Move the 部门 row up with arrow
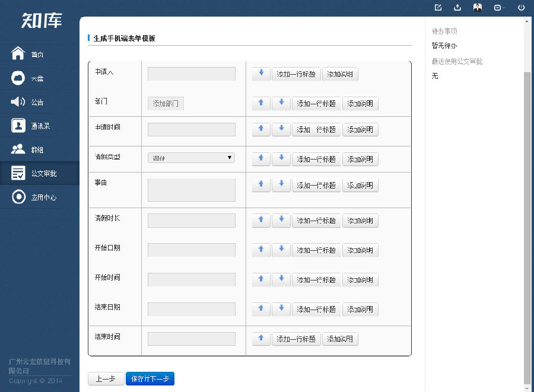Image resolution: width=534 pixels, height=392 pixels. (261, 103)
